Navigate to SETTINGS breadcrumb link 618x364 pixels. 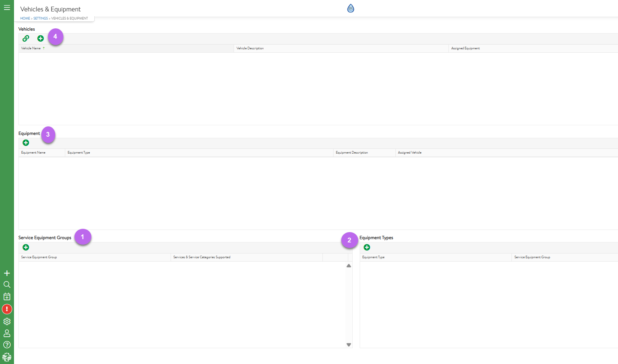coord(41,18)
